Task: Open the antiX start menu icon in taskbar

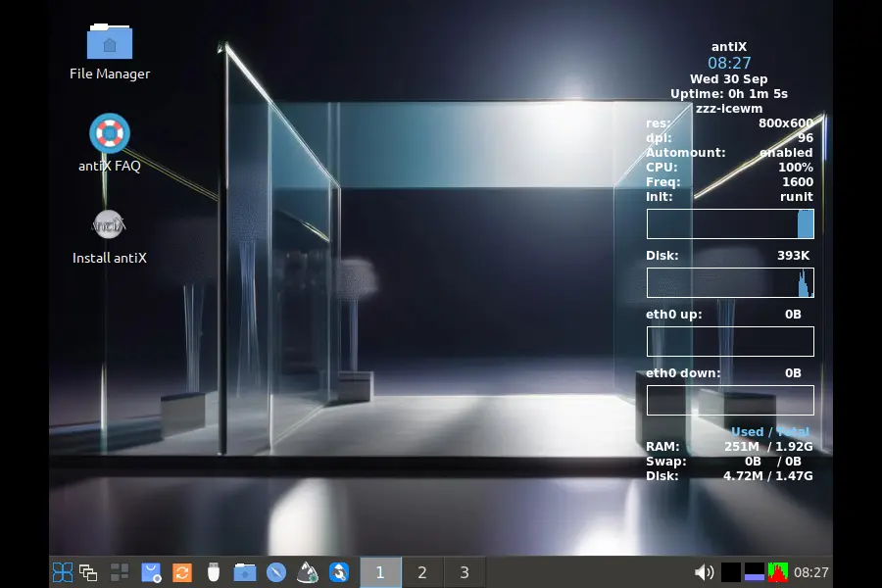Action: pos(63,572)
